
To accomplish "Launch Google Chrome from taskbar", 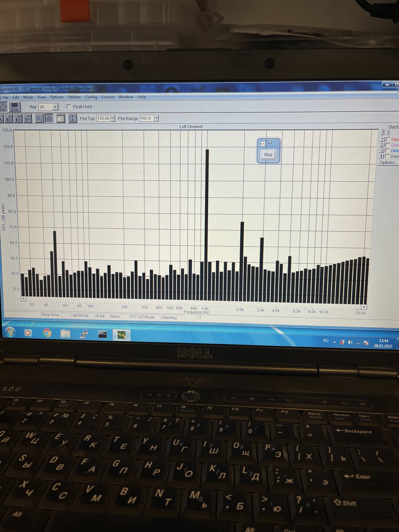I will coord(47,333).
